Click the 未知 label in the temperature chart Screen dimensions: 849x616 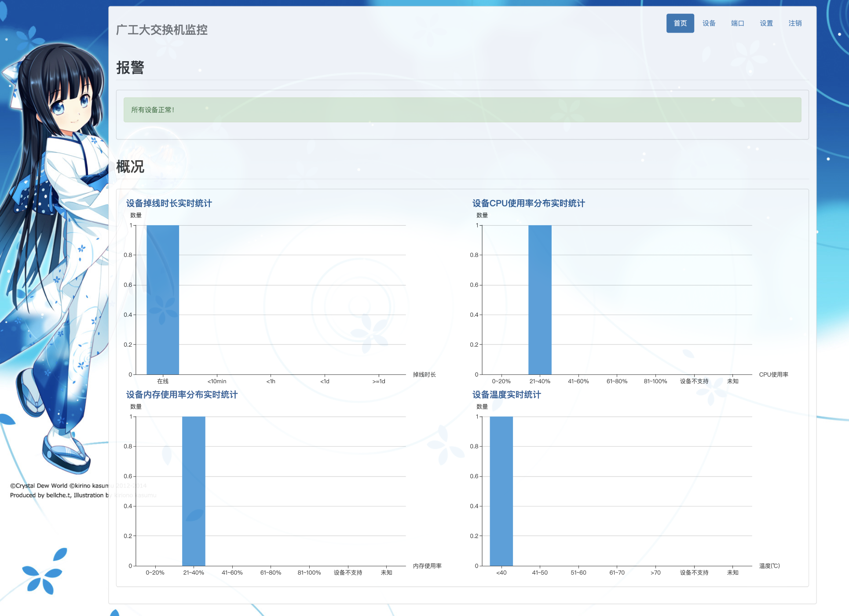click(733, 573)
